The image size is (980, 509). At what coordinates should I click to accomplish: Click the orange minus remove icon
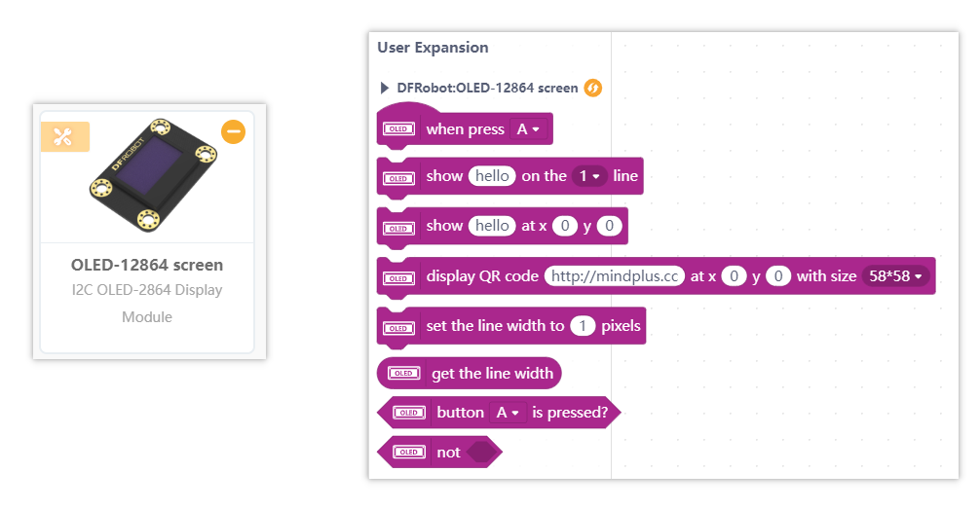click(x=233, y=131)
